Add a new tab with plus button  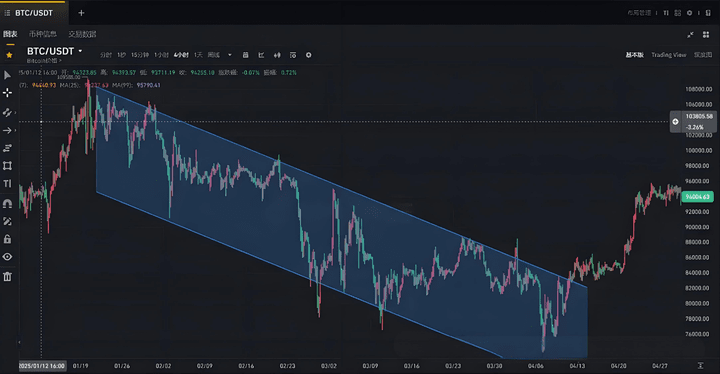point(81,13)
